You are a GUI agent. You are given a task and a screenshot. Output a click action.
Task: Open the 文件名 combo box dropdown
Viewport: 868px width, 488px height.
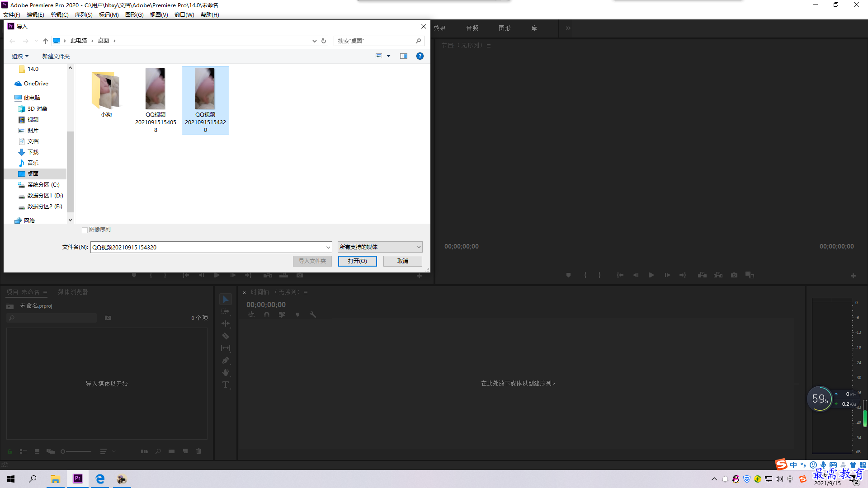point(328,248)
